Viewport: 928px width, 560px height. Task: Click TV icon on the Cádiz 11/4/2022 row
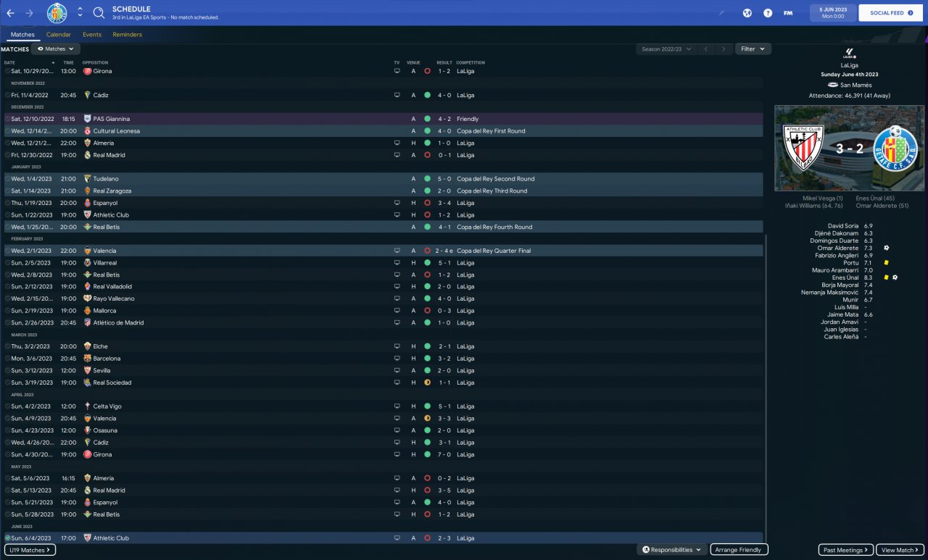tap(397, 95)
